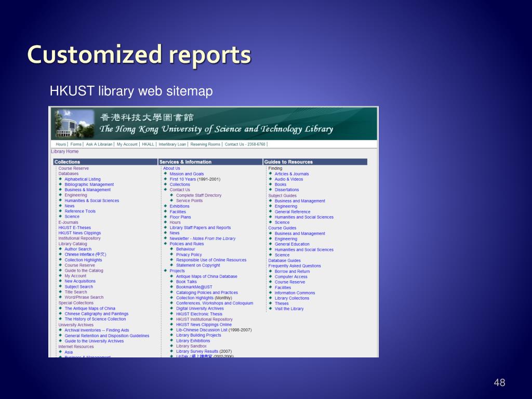Open First 10 Years (1991-2001)

pyautogui.click(x=195, y=179)
